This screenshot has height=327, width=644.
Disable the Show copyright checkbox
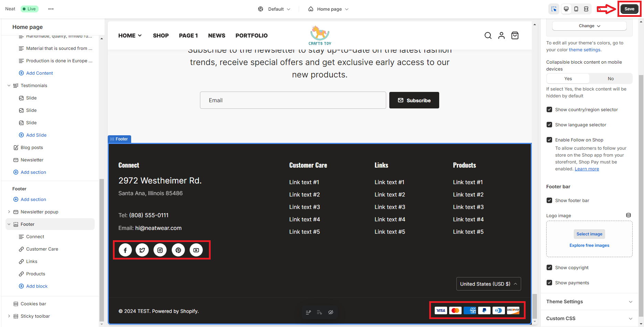tap(550, 267)
